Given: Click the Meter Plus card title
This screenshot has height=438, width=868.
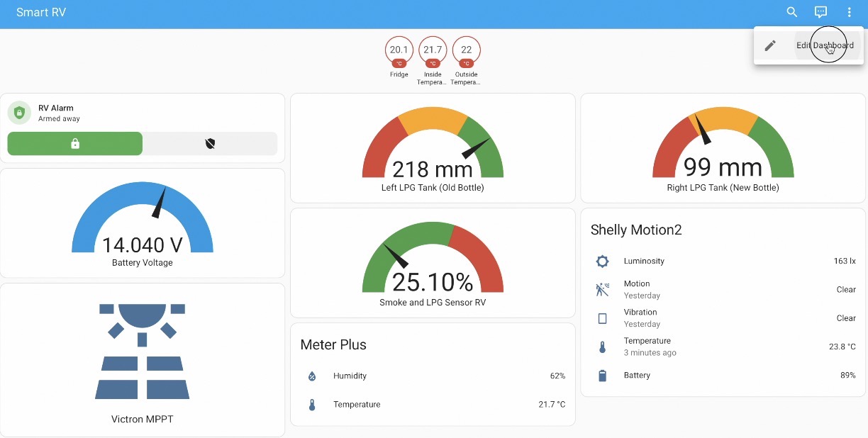Looking at the screenshot, I should [333, 345].
